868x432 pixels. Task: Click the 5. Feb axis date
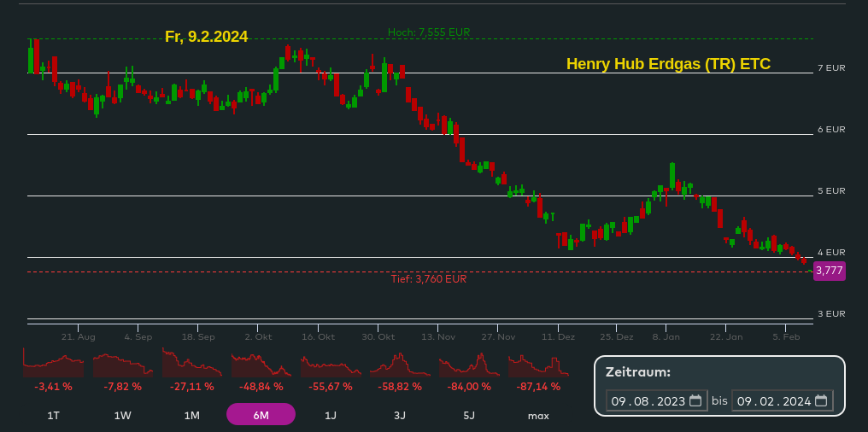coord(787,337)
